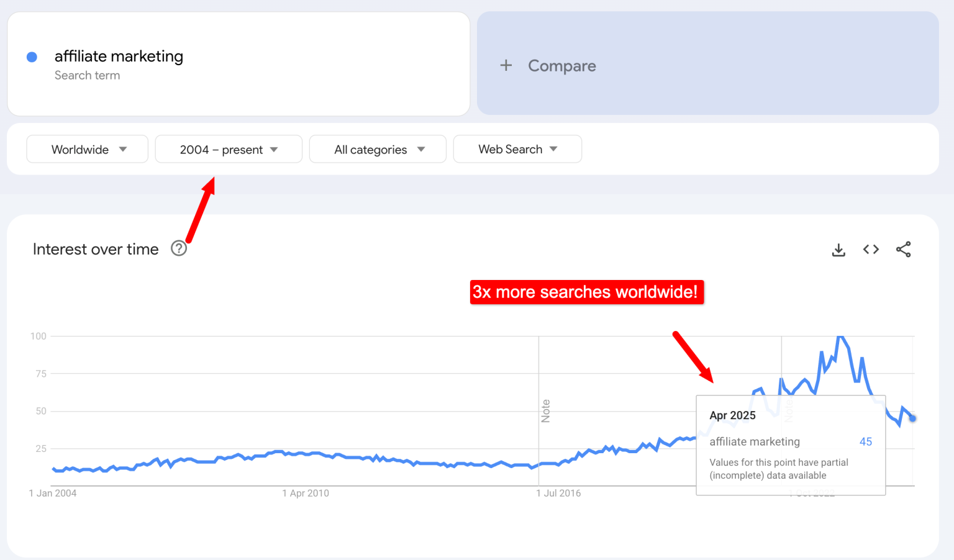Viewport: 954px width, 560px height.
Task: Click the plus icon in the Compare box
Action: pyautogui.click(x=506, y=65)
